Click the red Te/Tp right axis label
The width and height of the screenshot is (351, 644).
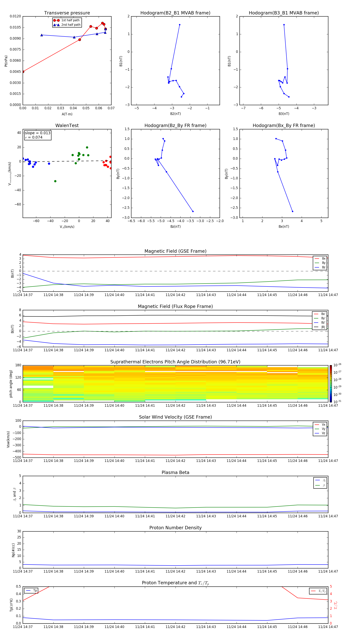pos(336,605)
